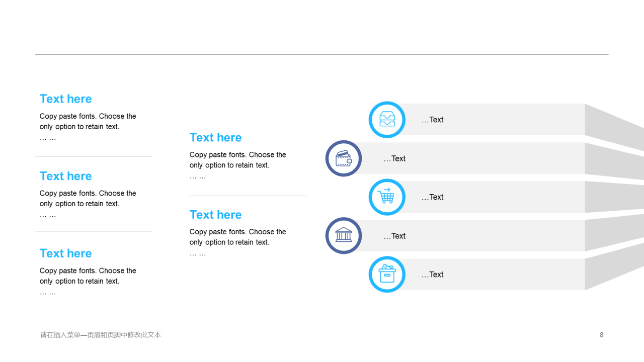Click the slide number 8
644x362 pixels.
coord(601,335)
